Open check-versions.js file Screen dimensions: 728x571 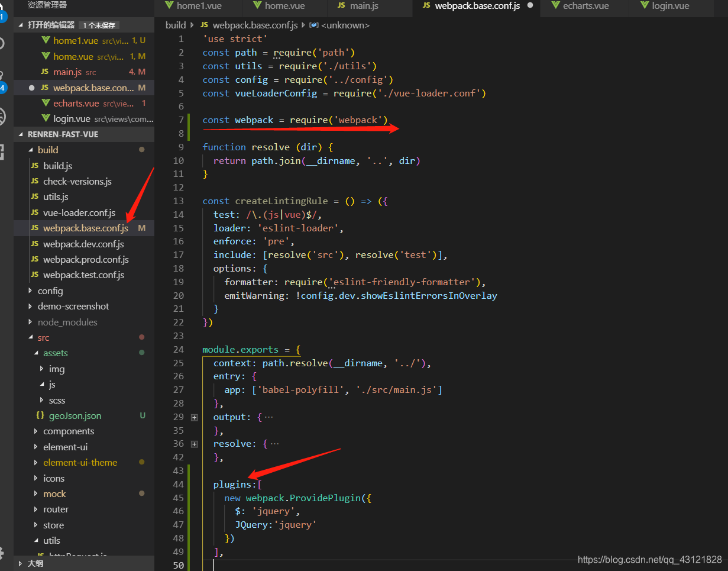77,181
